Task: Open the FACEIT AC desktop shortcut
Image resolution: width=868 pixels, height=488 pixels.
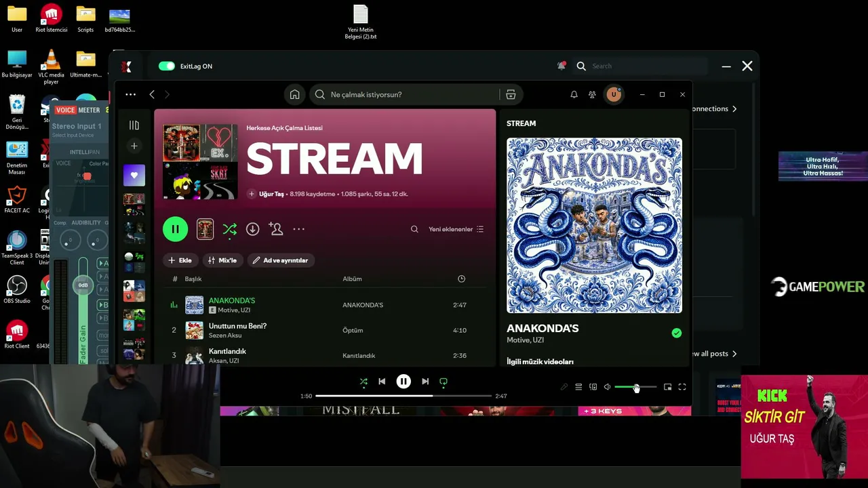Action: pyautogui.click(x=17, y=200)
